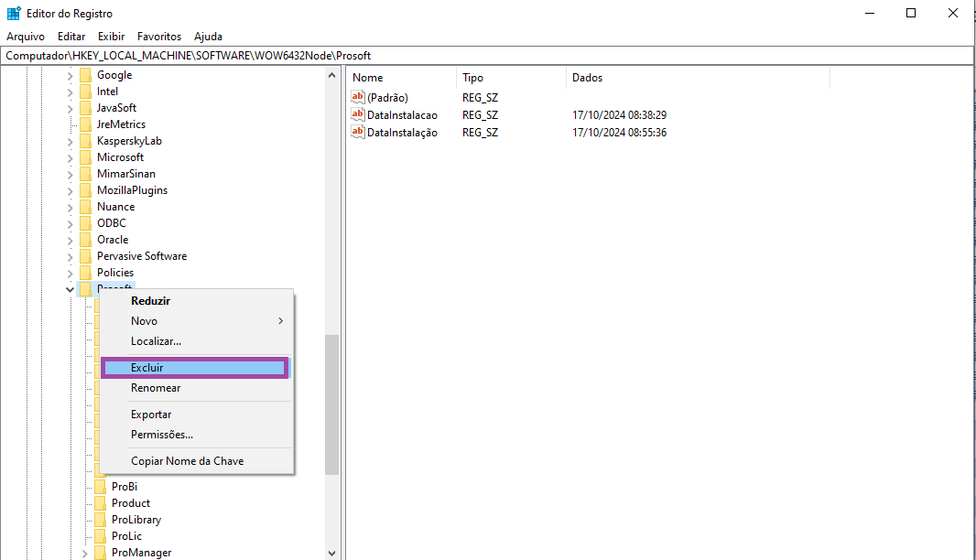Screen dimensions: 976x560
Task: Click the Oracle folder icon
Action: click(85, 240)
